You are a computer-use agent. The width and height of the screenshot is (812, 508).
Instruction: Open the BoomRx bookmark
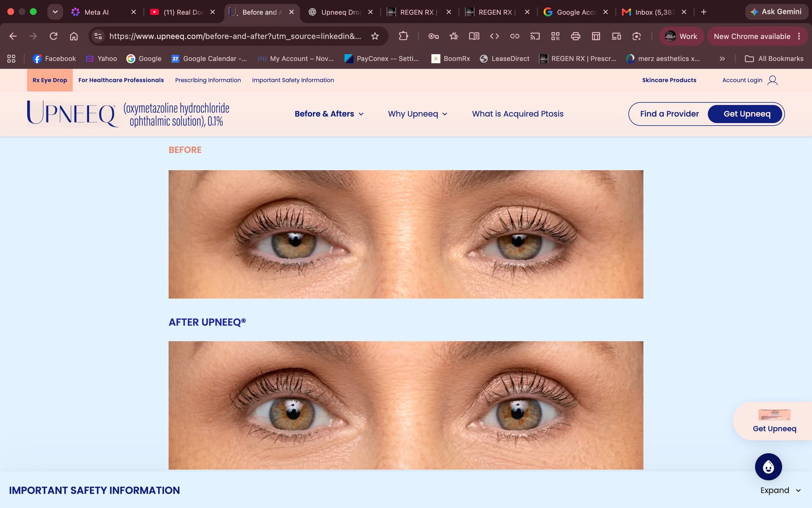(x=451, y=59)
